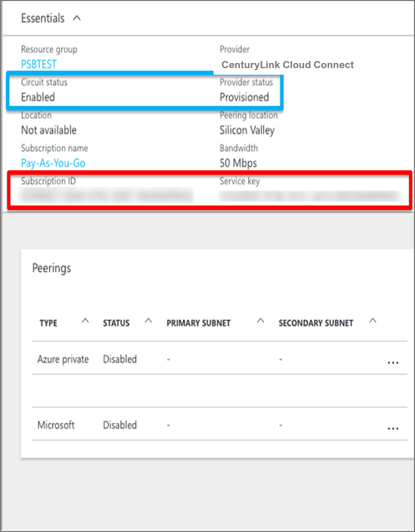Image resolution: width=415 pixels, height=532 pixels.
Task: Sort peerings by STATUS column arrow
Action: 148,321
